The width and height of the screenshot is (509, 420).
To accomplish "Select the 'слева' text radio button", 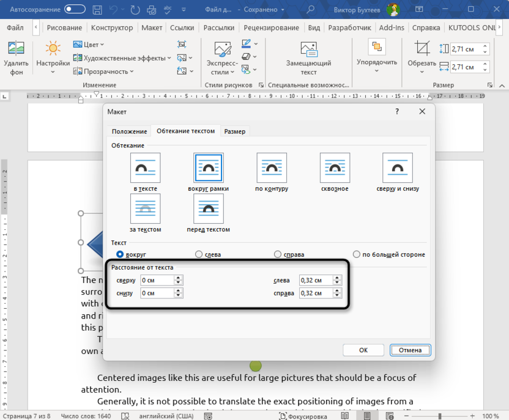I will (x=199, y=254).
